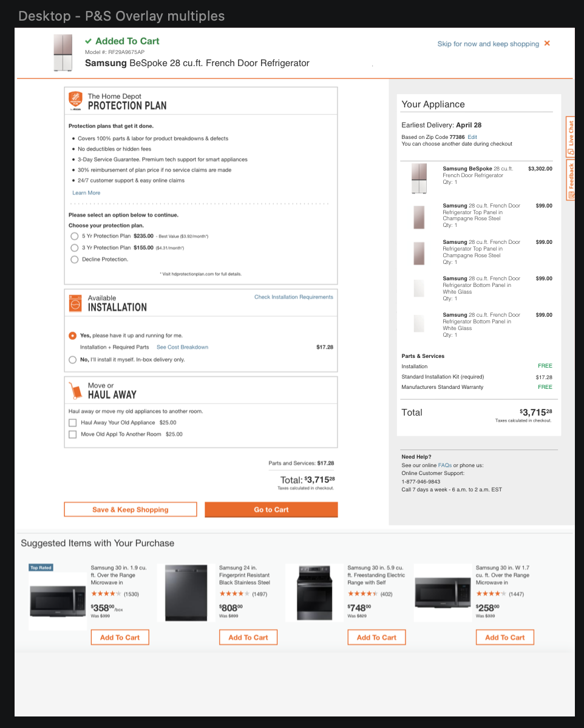Click the refrigerator thumbnail beside Added To Cart
This screenshot has width=584, height=728.
click(63, 53)
